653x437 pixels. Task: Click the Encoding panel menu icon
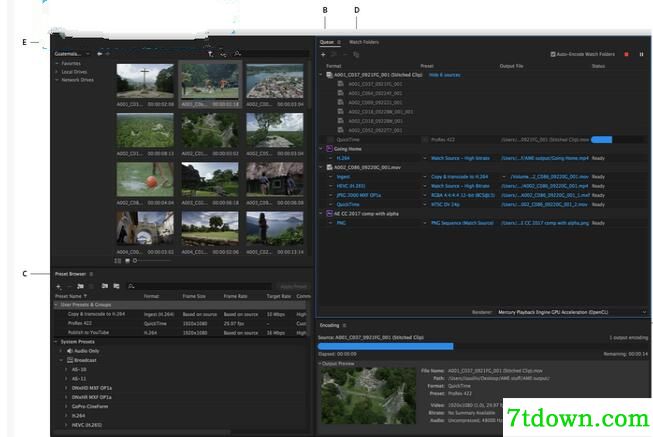coord(344,325)
